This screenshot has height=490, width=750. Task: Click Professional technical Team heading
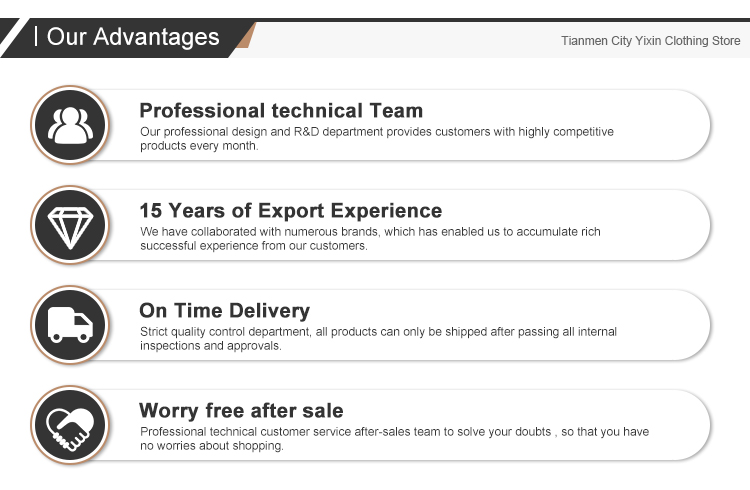click(281, 111)
